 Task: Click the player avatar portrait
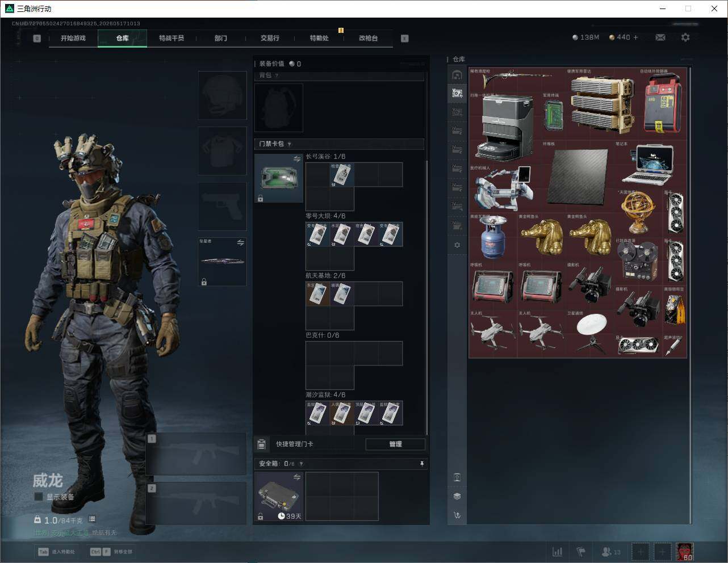[685, 552]
